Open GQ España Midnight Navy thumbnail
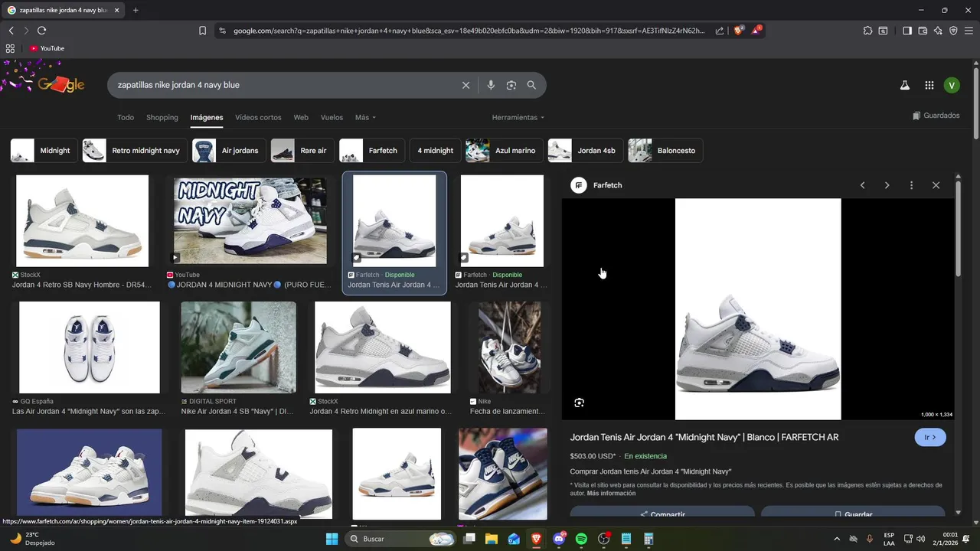Image resolution: width=980 pixels, height=551 pixels. tap(90, 347)
